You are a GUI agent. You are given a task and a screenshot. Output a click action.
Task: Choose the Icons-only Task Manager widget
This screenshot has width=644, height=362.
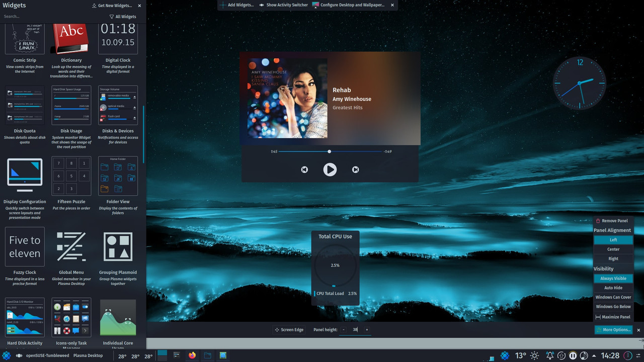71,322
